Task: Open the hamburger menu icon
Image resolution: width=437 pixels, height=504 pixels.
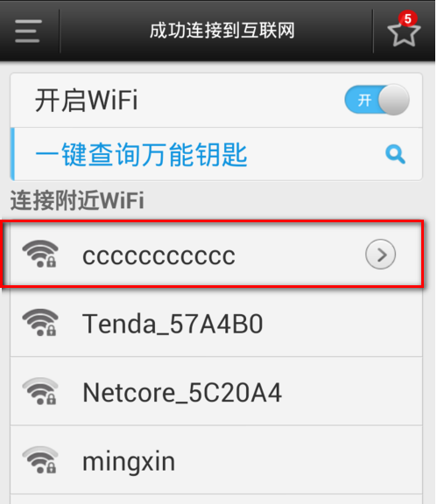Action: click(x=28, y=31)
